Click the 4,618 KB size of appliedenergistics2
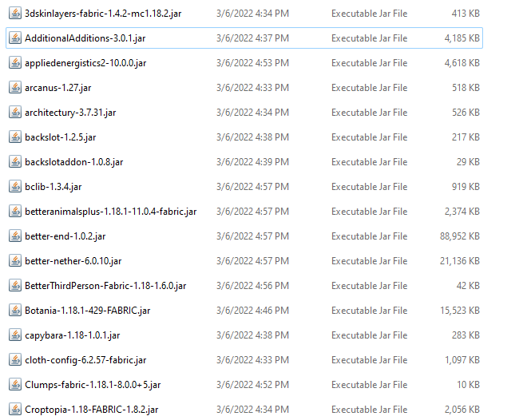Viewport: 527px width, 420px height. [x=462, y=63]
